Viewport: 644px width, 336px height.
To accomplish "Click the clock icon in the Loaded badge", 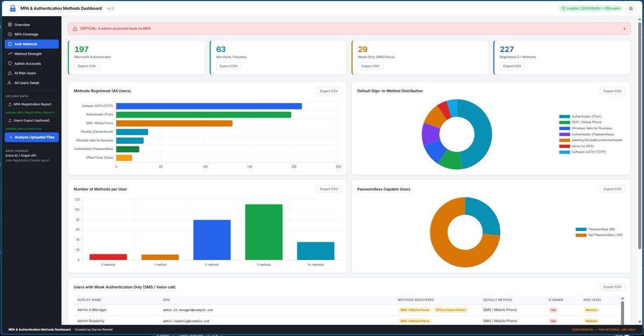I will click(x=563, y=9).
